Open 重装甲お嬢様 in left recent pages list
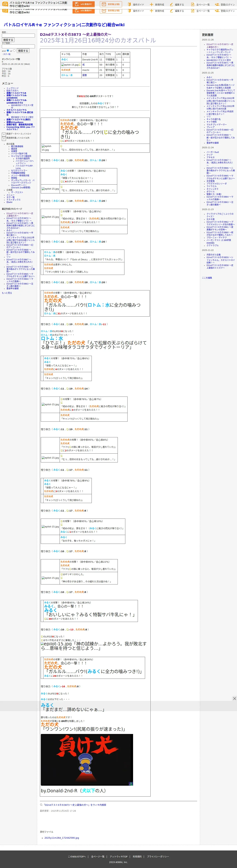Image resolution: width=237 pixels, height=868 pixels. coord(13,288)
